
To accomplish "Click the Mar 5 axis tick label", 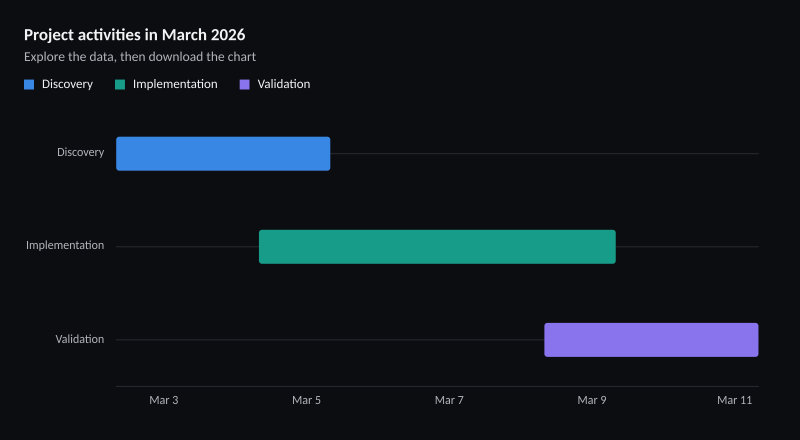I will pyautogui.click(x=307, y=400).
